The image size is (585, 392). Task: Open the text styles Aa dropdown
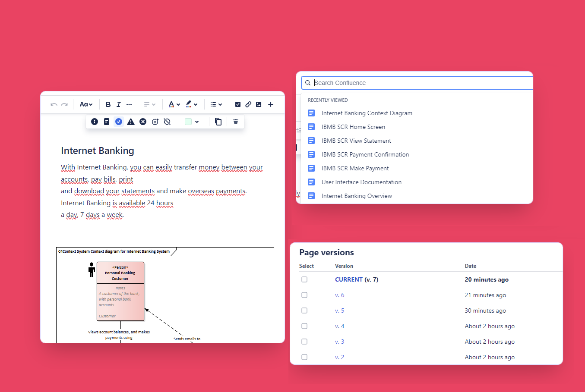(86, 104)
